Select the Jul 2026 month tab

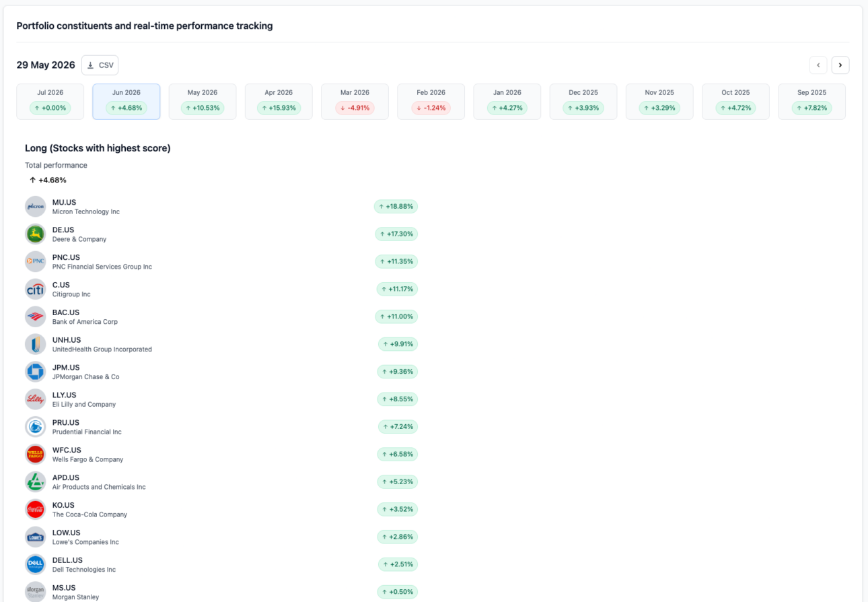point(50,102)
